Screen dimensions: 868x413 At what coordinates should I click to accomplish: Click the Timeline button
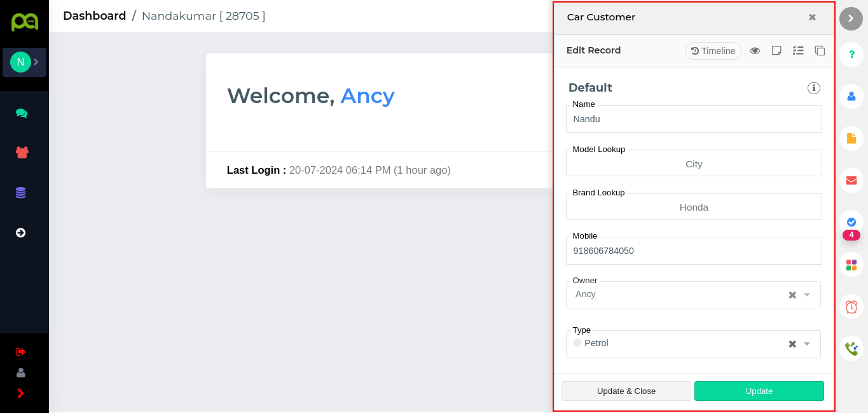713,51
